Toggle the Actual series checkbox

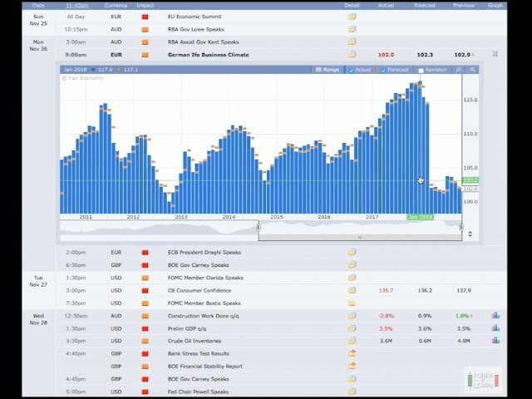click(x=351, y=71)
